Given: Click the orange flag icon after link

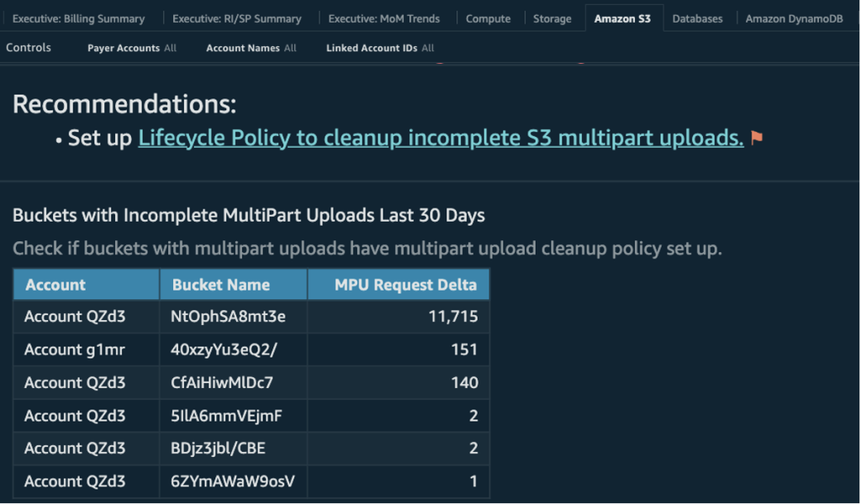Looking at the screenshot, I should (x=757, y=137).
